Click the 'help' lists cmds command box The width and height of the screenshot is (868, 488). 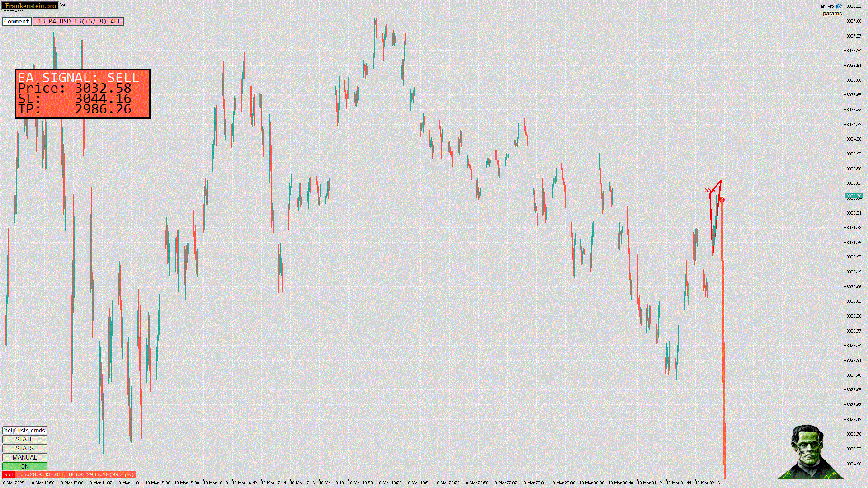point(24,430)
